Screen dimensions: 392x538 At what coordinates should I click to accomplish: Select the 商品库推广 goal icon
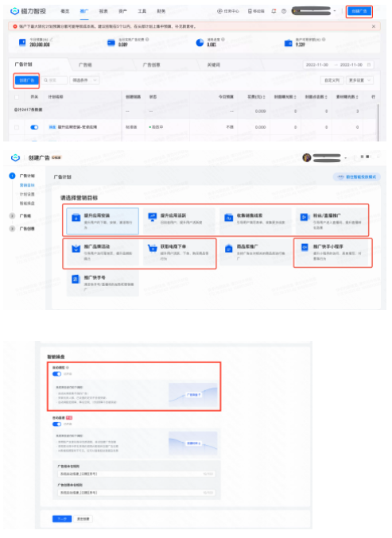coord(228,248)
